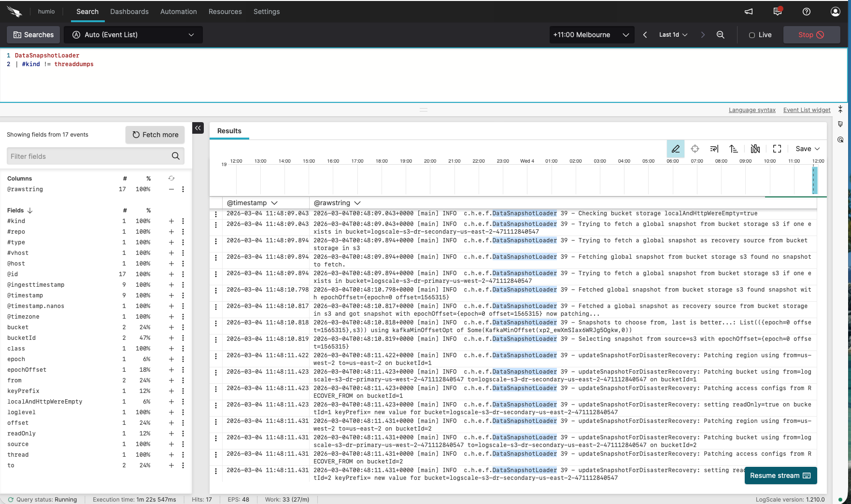The width and height of the screenshot is (851, 504).
Task: Hide the histogram using the slashed chart icon
Action: tap(755, 149)
